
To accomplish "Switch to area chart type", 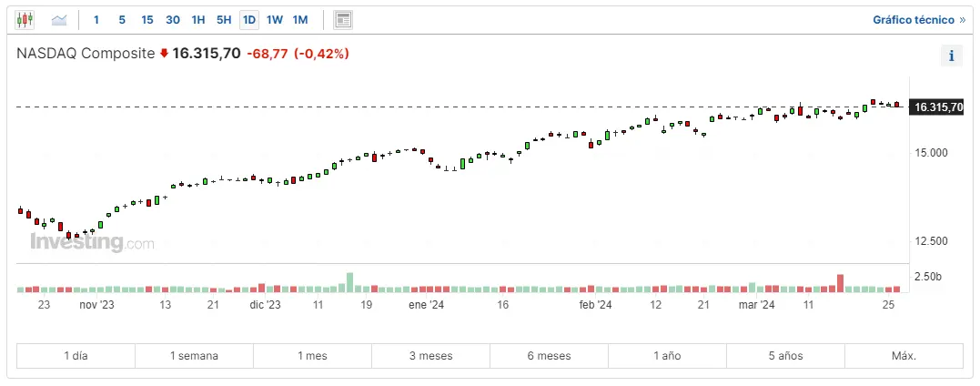I will click(x=59, y=19).
